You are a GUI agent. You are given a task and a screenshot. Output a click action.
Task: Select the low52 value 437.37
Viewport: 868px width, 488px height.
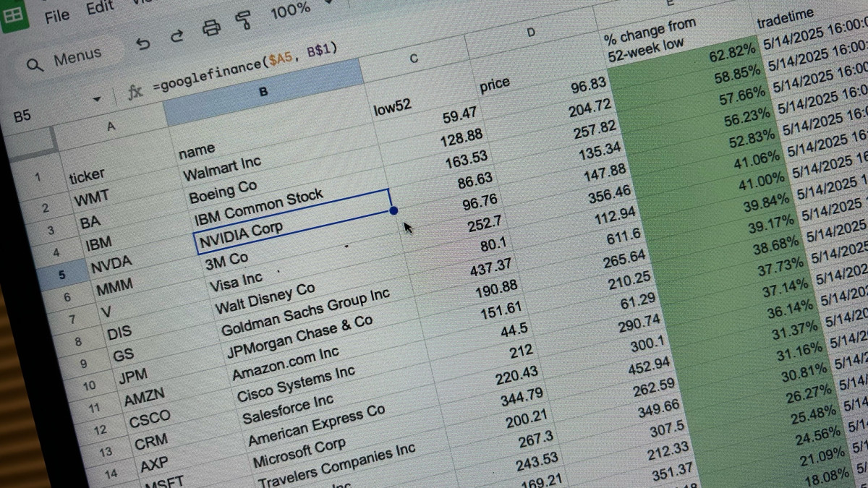(490, 268)
